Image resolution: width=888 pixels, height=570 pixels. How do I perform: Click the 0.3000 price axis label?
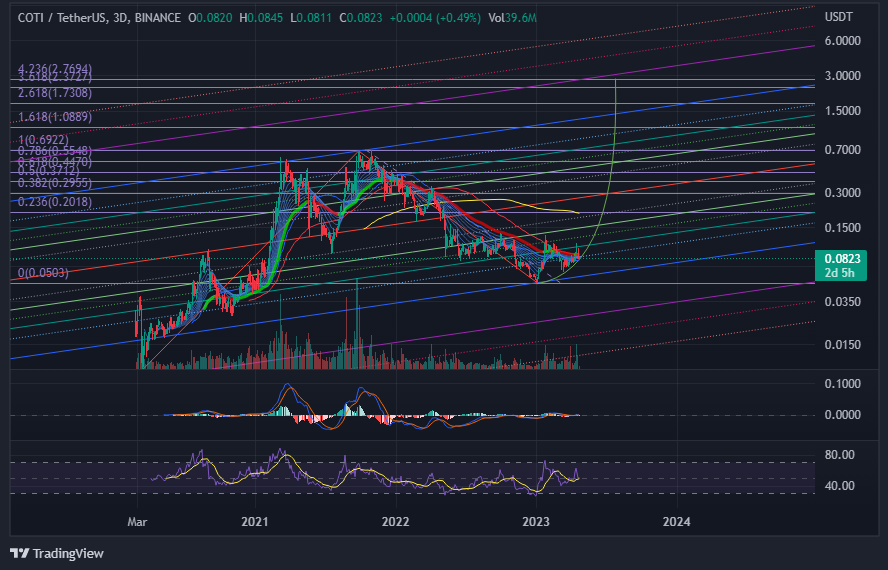click(x=843, y=193)
